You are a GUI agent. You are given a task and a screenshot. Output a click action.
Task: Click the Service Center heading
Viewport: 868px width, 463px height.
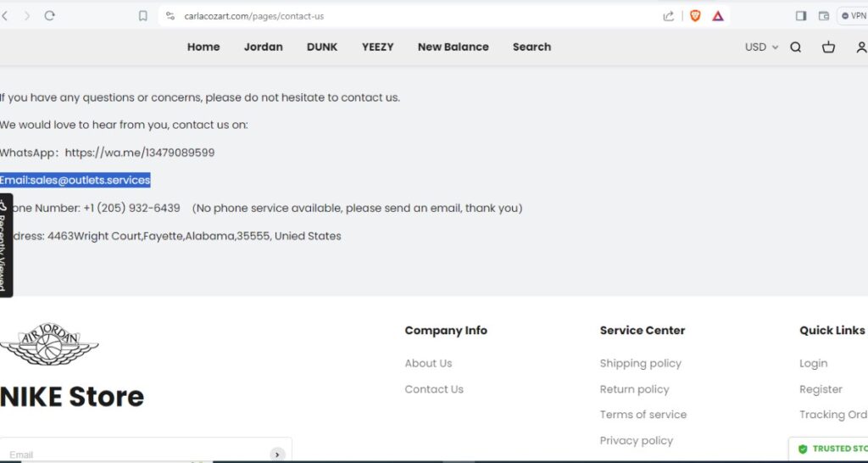click(x=643, y=331)
